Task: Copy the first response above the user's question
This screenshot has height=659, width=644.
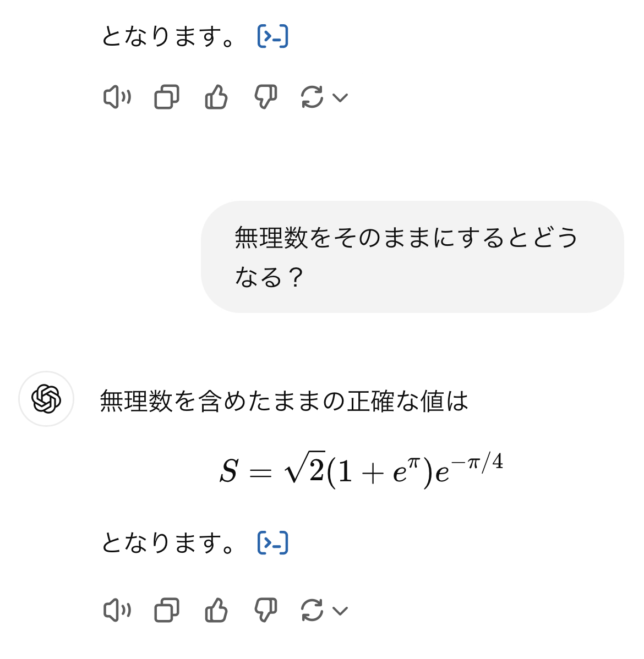Action: click(x=167, y=98)
